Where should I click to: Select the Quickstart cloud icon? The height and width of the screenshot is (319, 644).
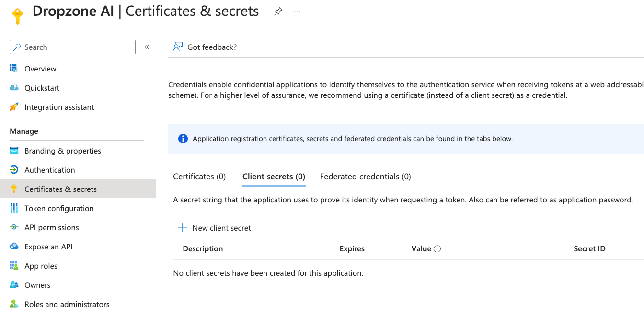(x=14, y=88)
